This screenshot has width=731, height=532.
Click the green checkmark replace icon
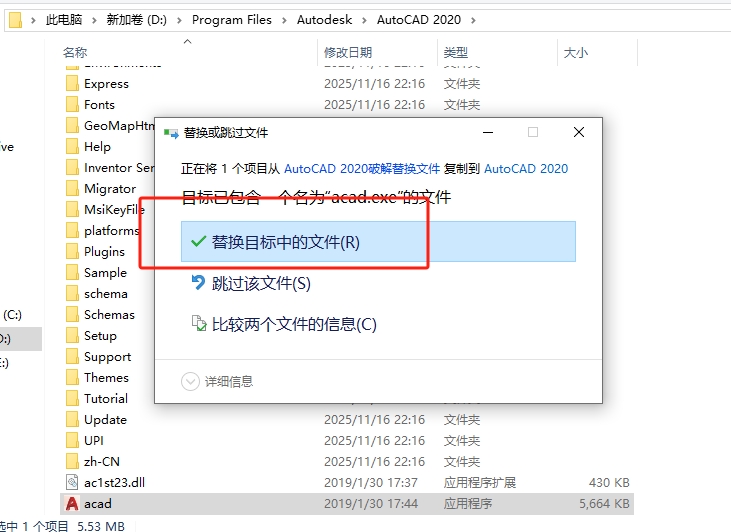click(x=199, y=242)
